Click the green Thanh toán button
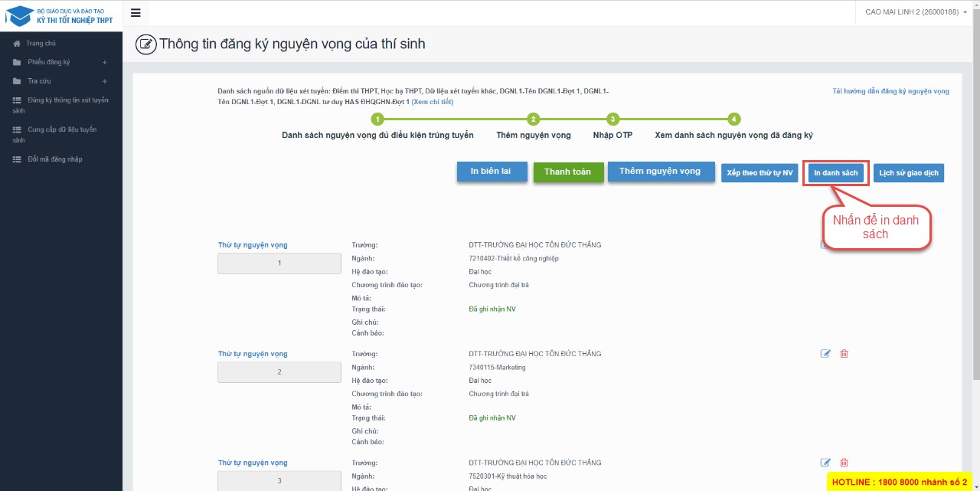Viewport: 980px width, 491px height. pos(567,172)
